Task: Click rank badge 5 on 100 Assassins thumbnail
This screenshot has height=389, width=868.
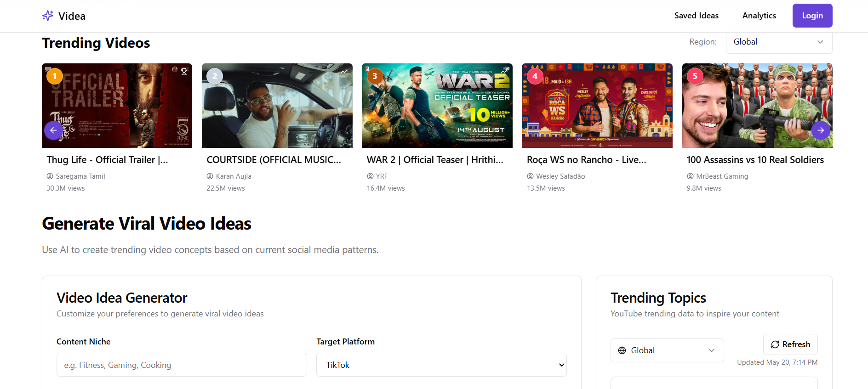Action: 695,76
